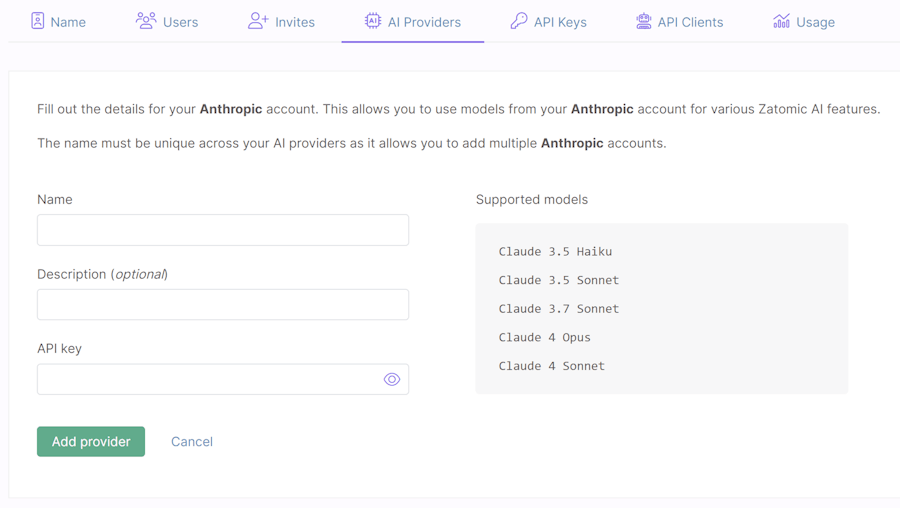Click the AI Providers chip icon
The image size is (900, 508).
[373, 21]
